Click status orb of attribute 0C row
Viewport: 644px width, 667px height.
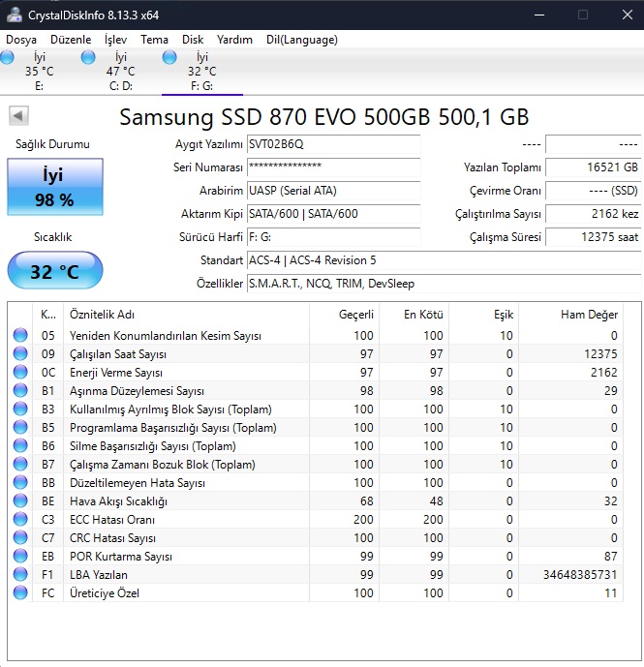coord(20,372)
